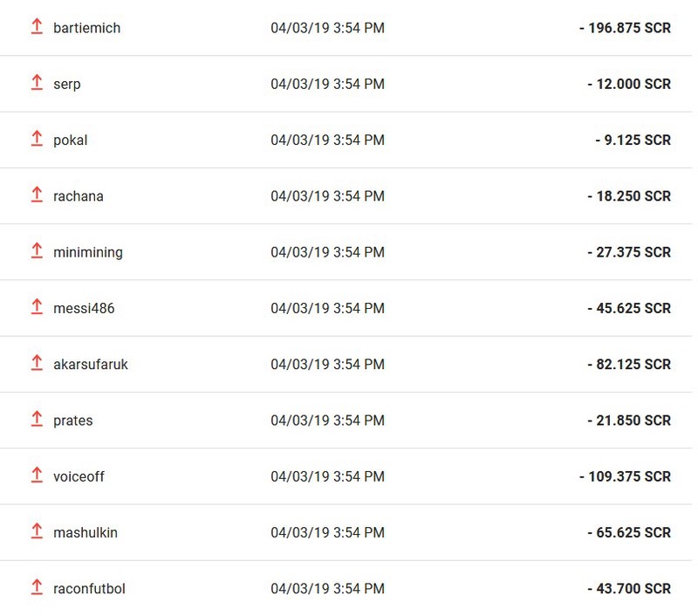Select the - 109.375 SCR transfer amount
The height and width of the screenshot is (616, 698).
coord(625,476)
